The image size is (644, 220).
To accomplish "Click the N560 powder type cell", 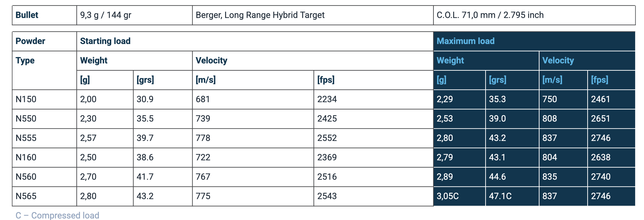I will click(45, 177).
